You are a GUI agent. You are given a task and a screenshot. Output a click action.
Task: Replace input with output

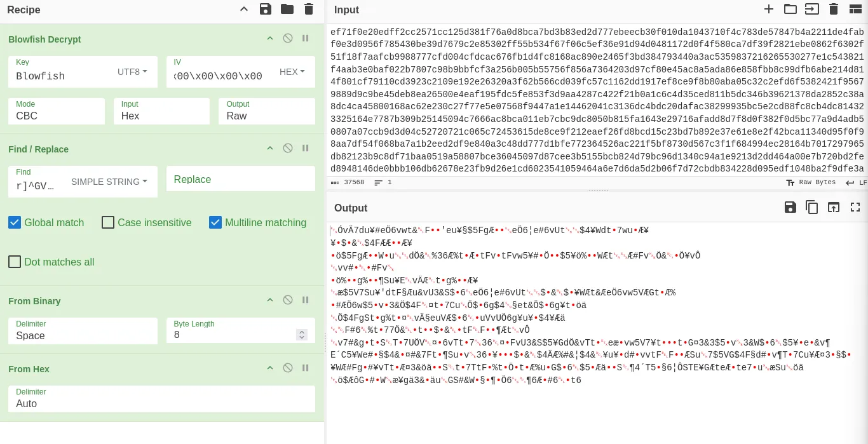[x=833, y=207]
